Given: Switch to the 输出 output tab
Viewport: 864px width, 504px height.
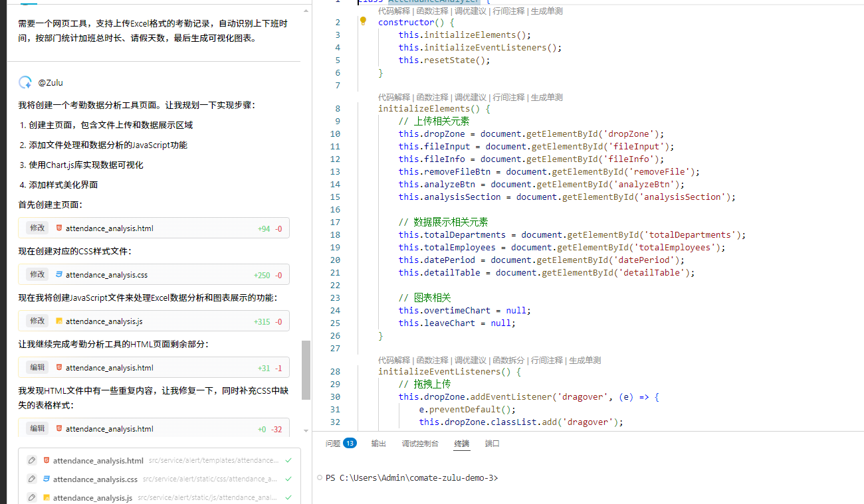Looking at the screenshot, I should click(378, 444).
